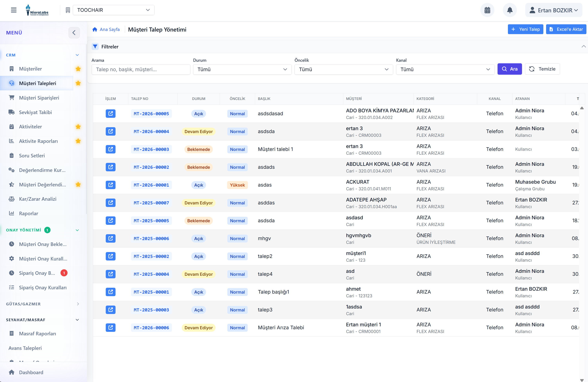Open the notifications bell
Viewport: 588px width, 382px height.
[510, 10]
